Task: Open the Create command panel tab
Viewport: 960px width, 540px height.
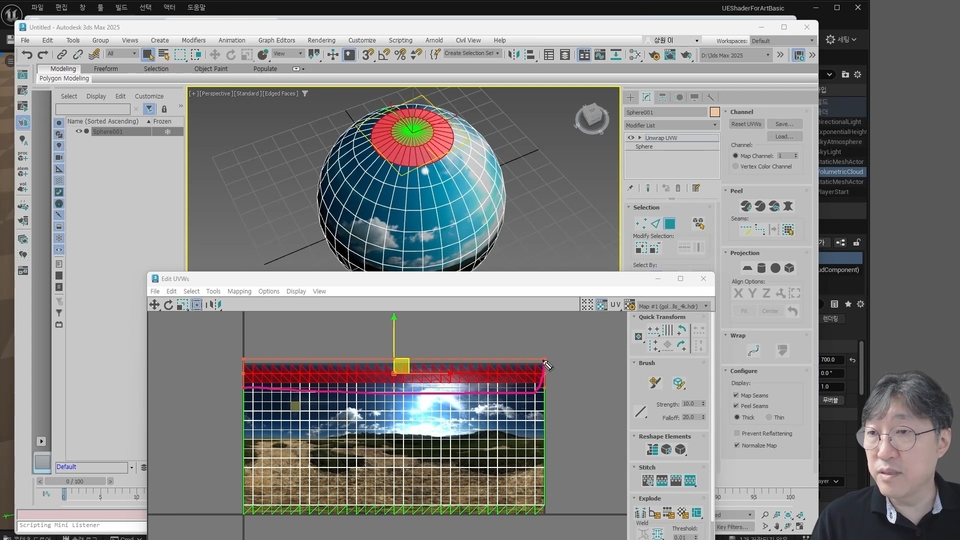Action: 631,97
